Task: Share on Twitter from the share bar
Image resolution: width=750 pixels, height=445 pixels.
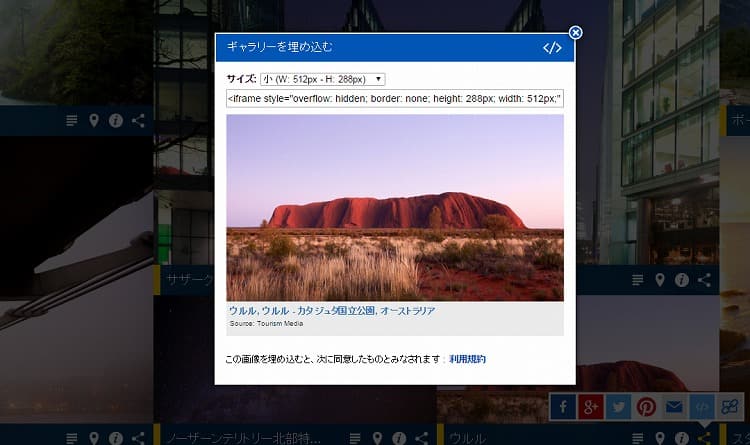Action: (x=618, y=407)
